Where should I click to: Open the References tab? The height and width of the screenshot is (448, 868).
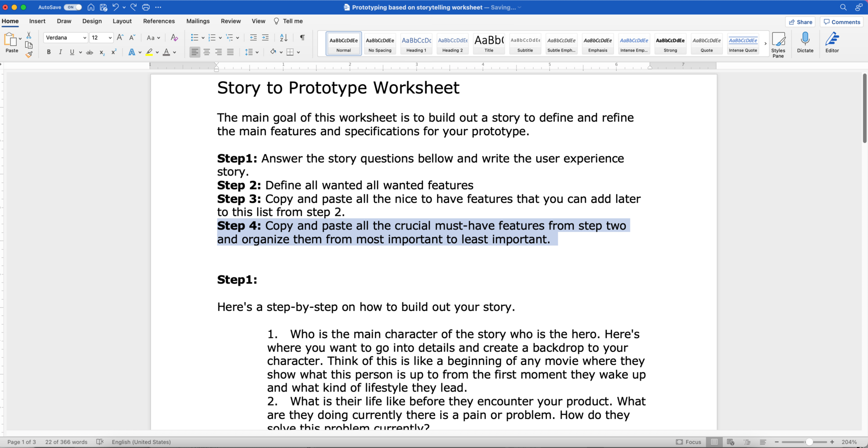click(x=159, y=21)
